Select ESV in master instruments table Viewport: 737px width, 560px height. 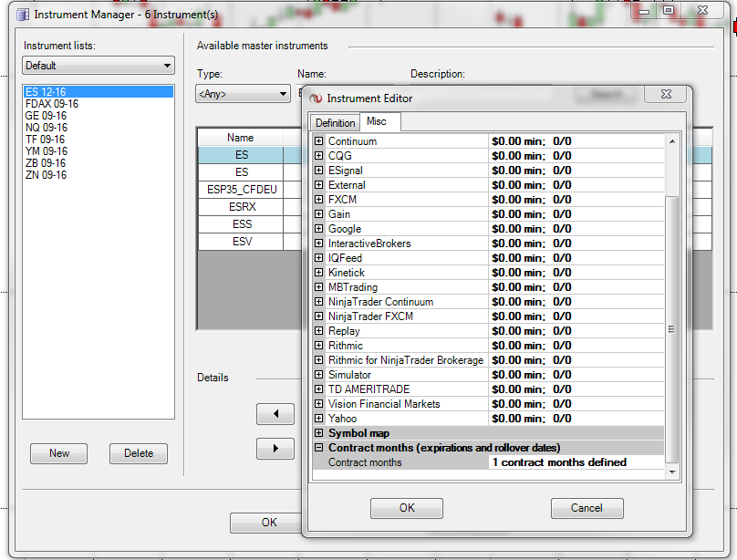pos(241,242)
